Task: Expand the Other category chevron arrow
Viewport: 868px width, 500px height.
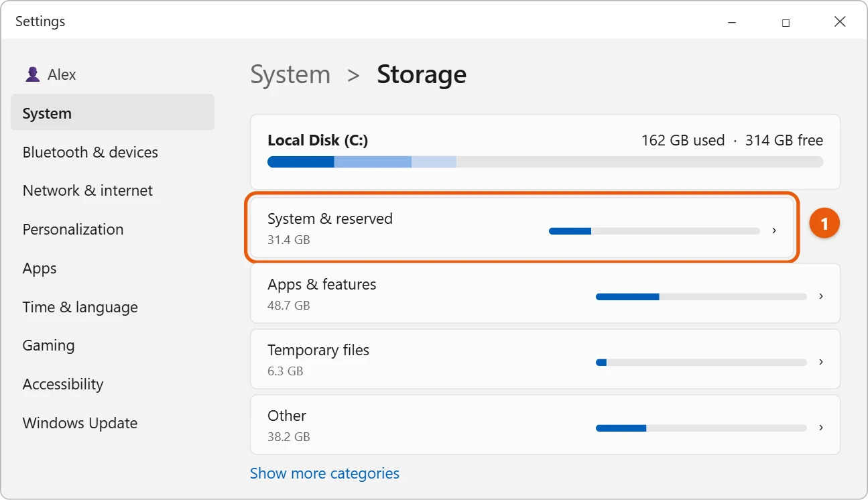Action: coord(821,428)
